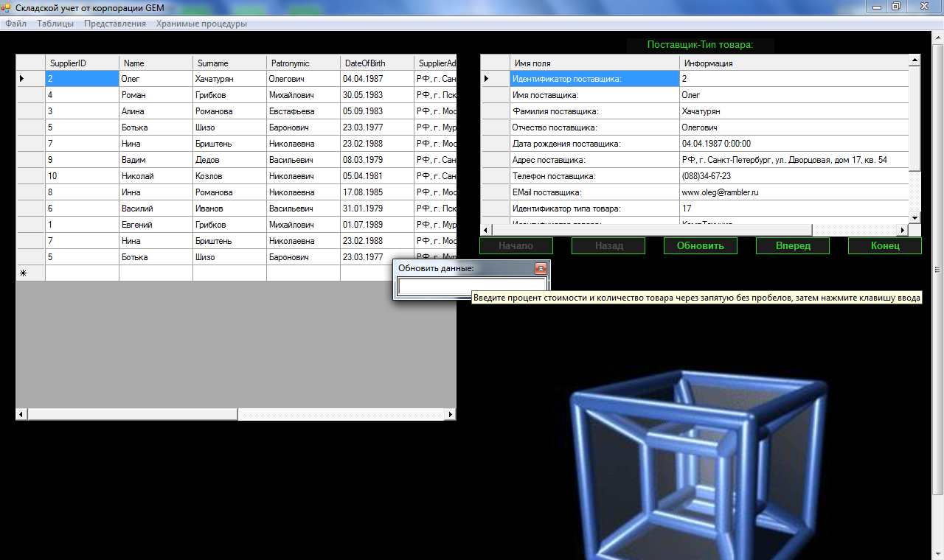Jump to last record with Конец
The height and width of the screenshot is (560, 944).
(x=884, y=246)
